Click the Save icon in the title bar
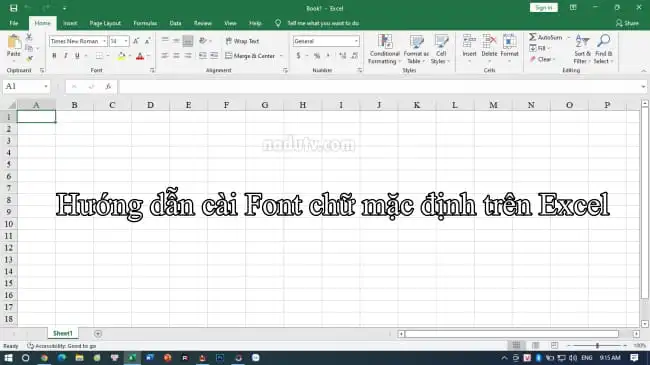Image resolution: width=650 pixels, height=365 pixels. point(13,8)
